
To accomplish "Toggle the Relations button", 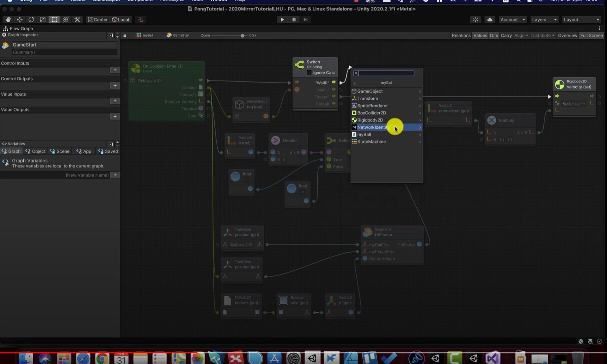I will [x=461, y=35].
